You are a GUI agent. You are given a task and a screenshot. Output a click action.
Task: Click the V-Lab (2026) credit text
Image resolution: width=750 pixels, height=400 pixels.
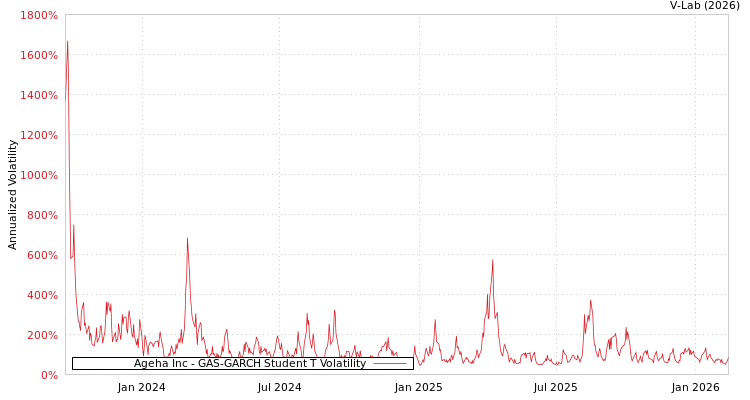[x=705, y=6]
